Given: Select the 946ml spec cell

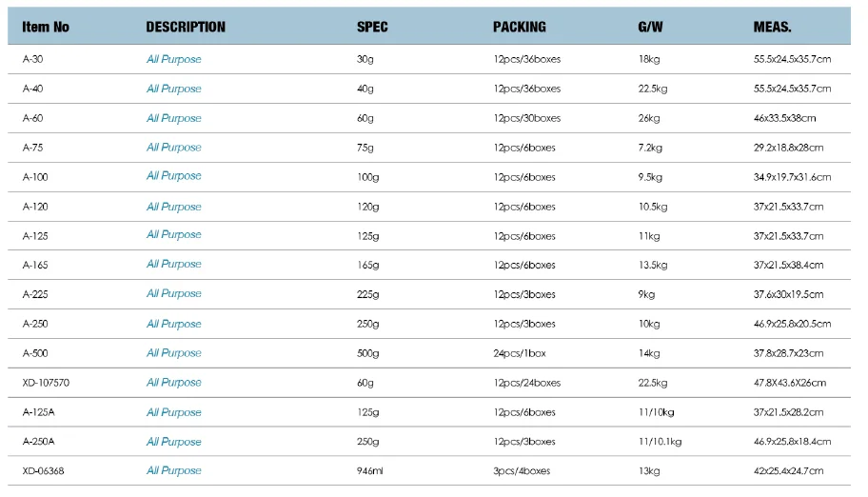Looking at the screenshot, I should coord(370,471).
